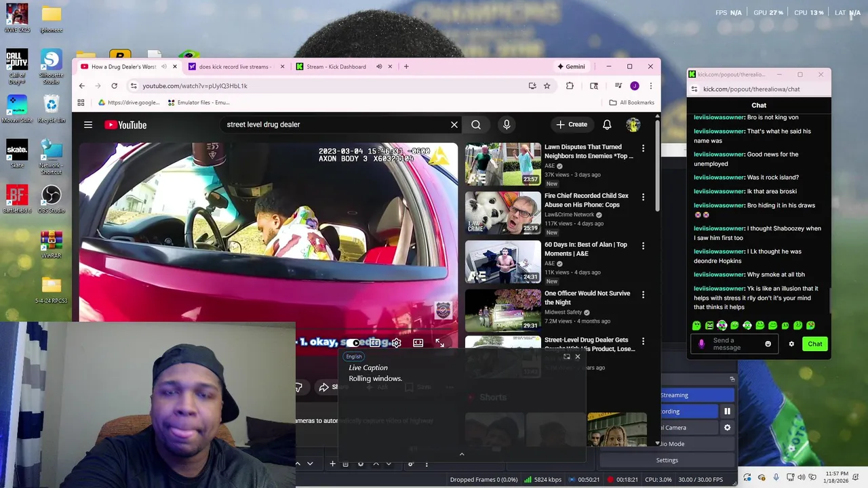This screenshot has width=868, height=488.
Task: Open the Chrome extensions puzzle icon
Action: pos(570,86)
